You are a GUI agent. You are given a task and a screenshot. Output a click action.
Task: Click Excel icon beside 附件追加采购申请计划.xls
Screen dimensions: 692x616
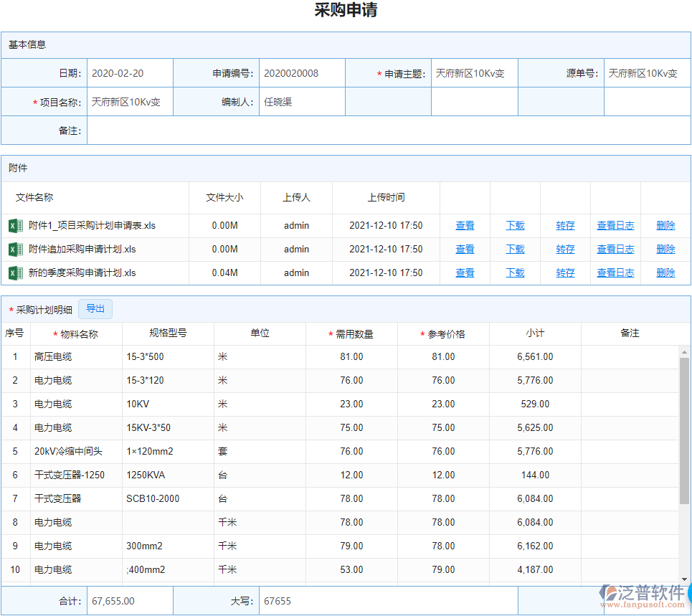coord(15,250)
